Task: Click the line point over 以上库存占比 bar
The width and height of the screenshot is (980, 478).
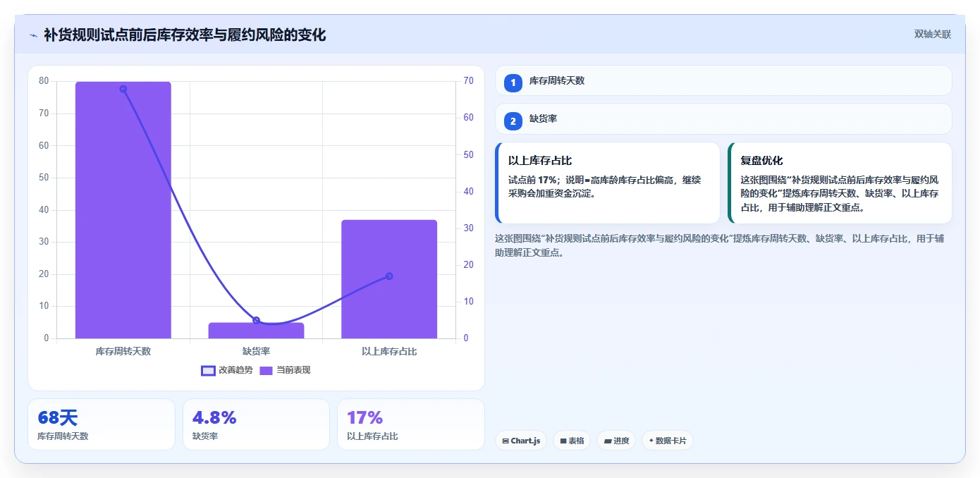Action: click(x=389, y=276)
